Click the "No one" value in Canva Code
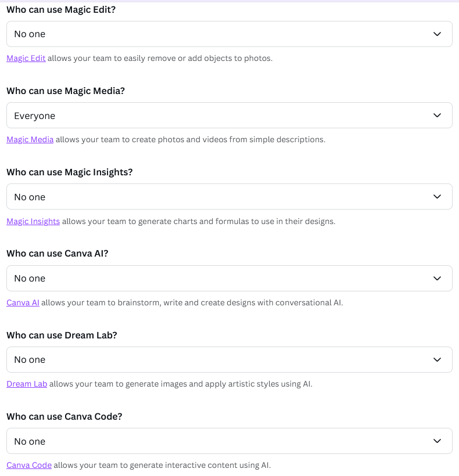Image resolution: width=459 pixels, height=476 pixels. pyautogui.click(x=30, y=442)
